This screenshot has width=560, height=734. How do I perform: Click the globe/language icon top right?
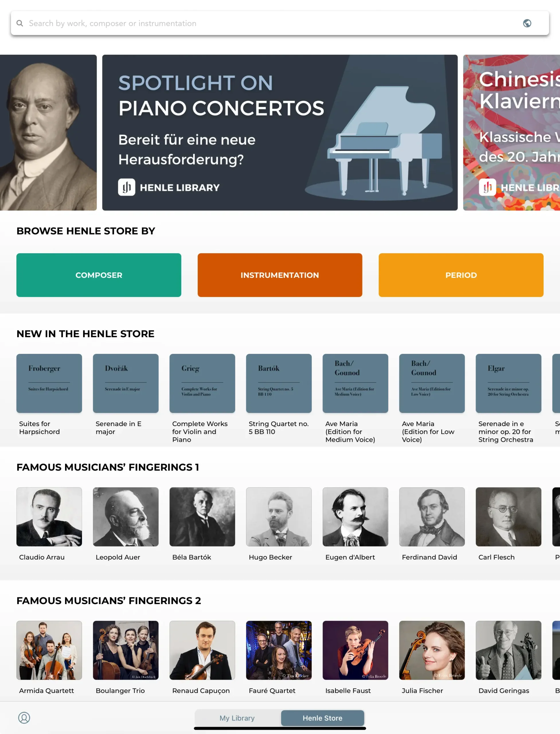pos(526,23)
